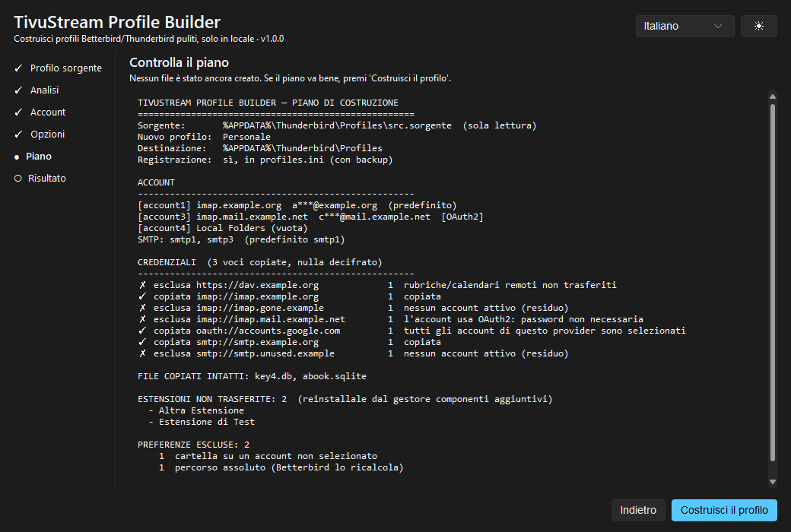Click the [account4] Local Folders line
Viewport: 791px width, 532px height.
coord(222,228)
